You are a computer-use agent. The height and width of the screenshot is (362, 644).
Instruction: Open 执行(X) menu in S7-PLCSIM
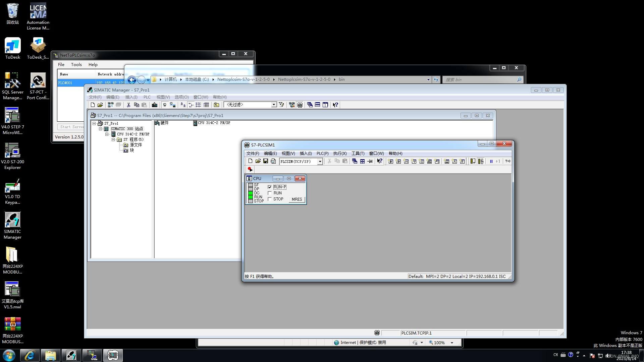point(340,154)
